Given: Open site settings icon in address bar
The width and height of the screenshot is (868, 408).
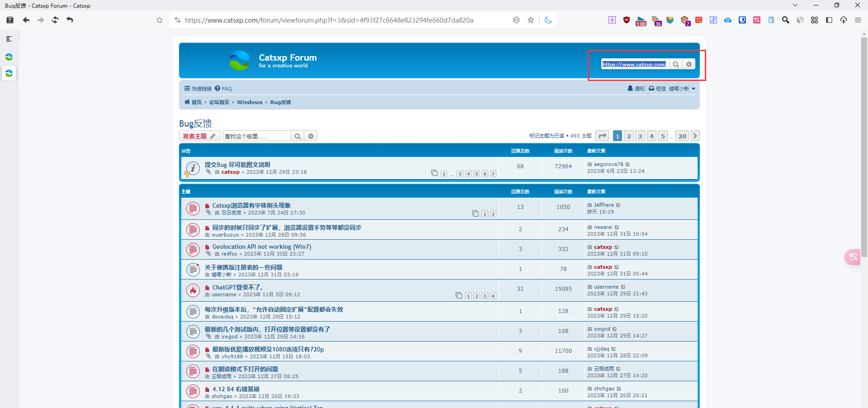Looking at the screenshot, I should tap(178, 20).
